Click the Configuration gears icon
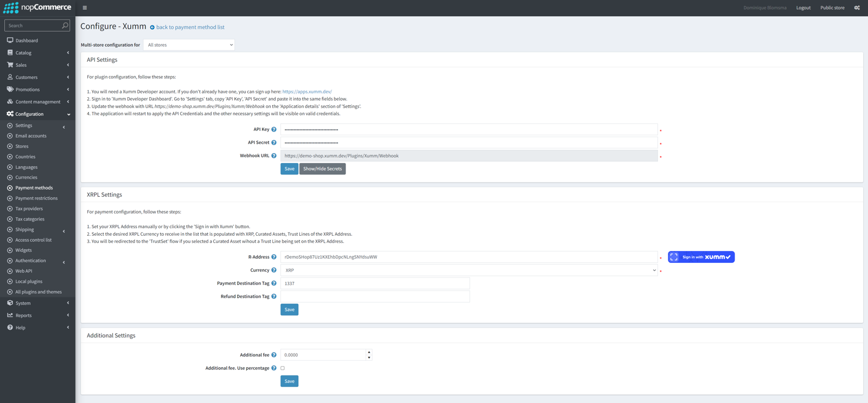The width and height of the screenshot is (868, 403). pyautogui.click(x=10, y=114)
